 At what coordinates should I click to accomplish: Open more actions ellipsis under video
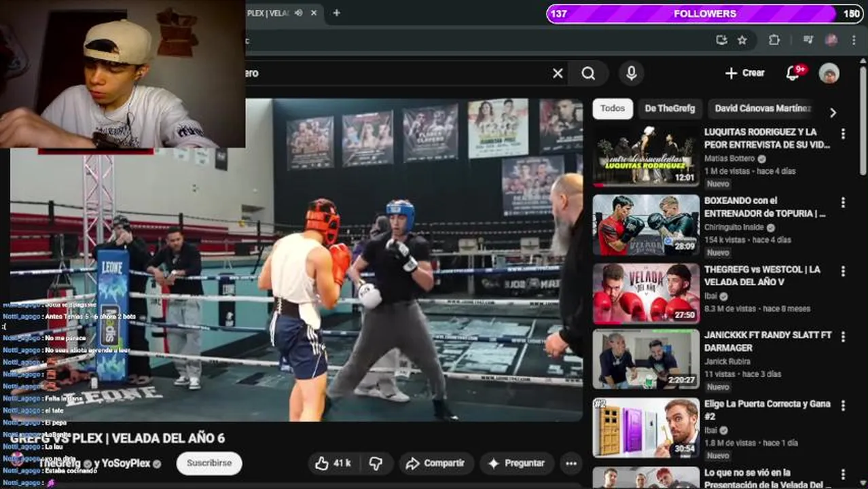pyautogui.click(x=571, y=463)
